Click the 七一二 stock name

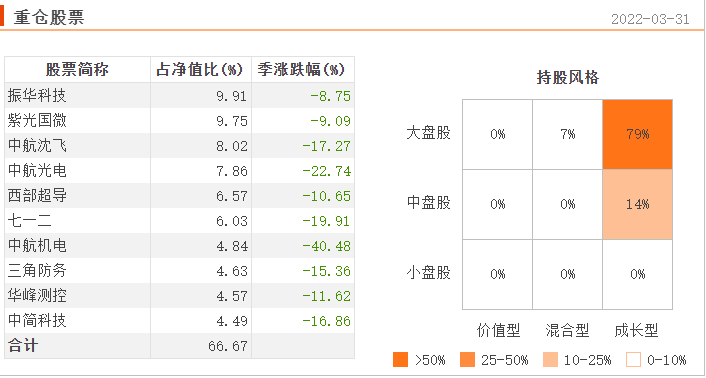30,220
